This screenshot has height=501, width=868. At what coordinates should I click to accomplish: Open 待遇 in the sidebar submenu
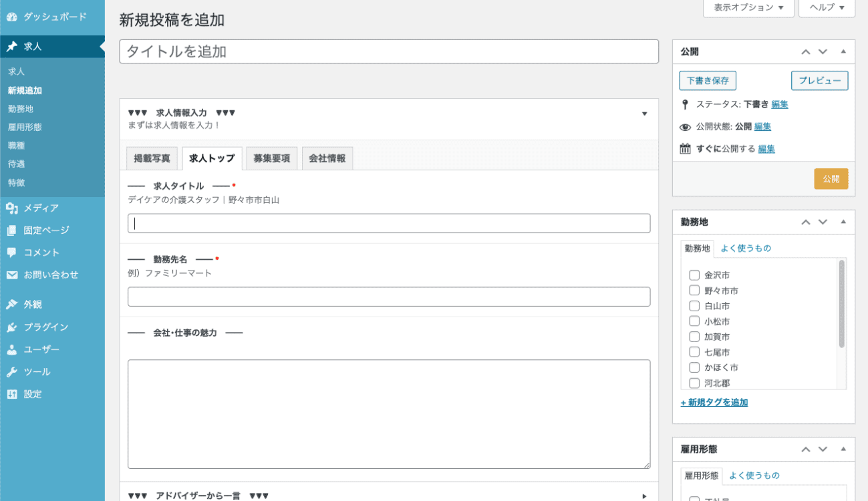click(16, 164)
